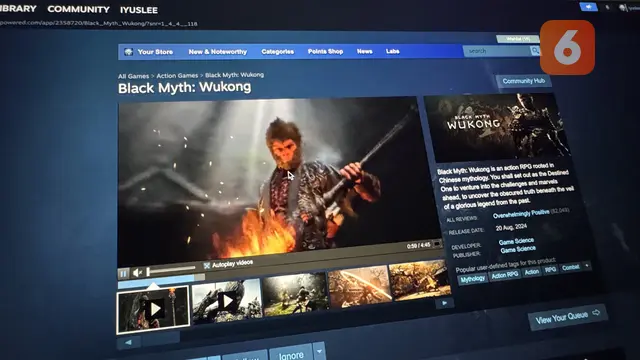Click the blue announcements megaphone icon
The width and height of the screenshot is (640, 360).
click(x=589, y=7)
